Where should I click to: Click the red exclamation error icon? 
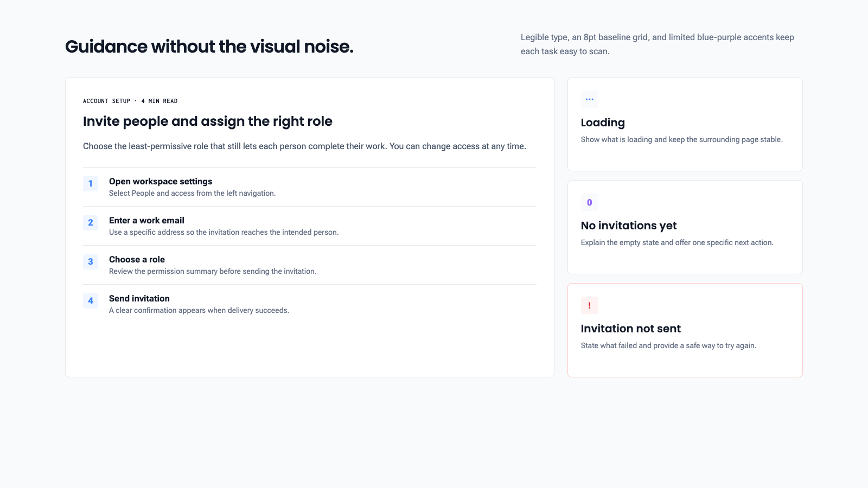pyautogui.click(x=590, y=305)
